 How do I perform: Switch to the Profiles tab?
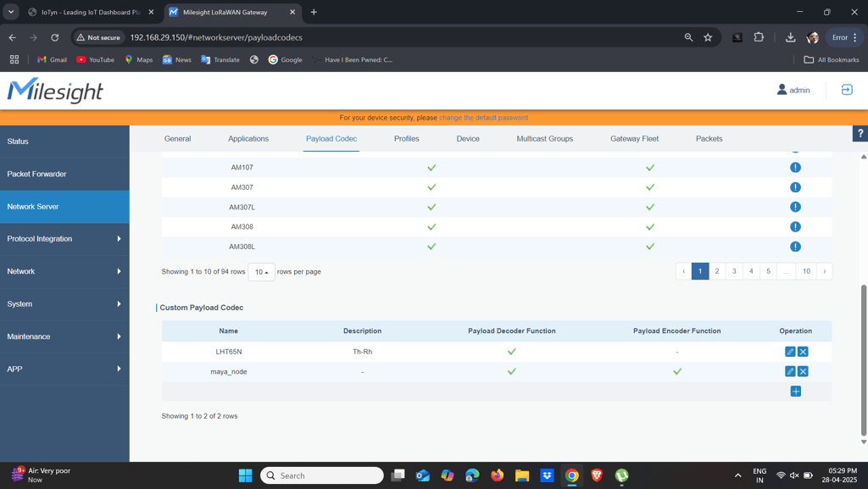[x=406, y=139]
